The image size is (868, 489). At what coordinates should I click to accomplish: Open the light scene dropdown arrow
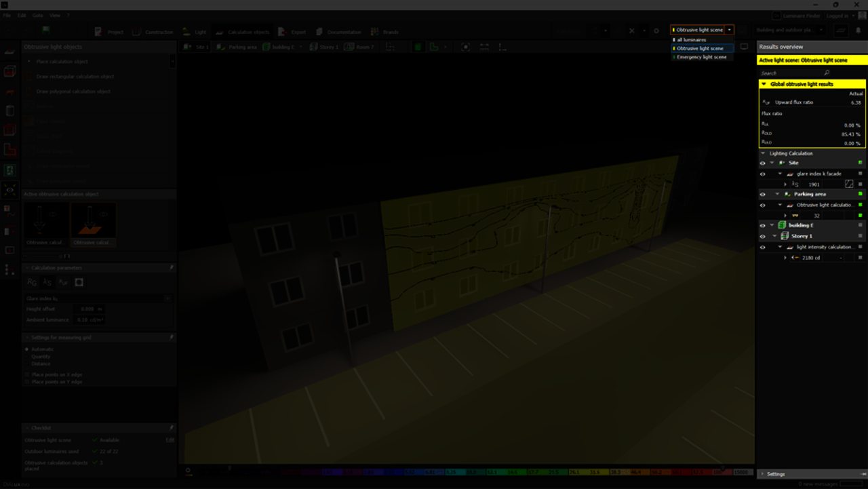(x=729, y=30)
